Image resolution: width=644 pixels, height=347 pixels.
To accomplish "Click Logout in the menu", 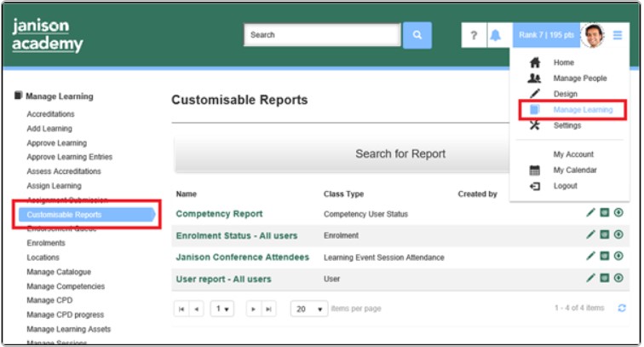I will (x=565, y=186).
